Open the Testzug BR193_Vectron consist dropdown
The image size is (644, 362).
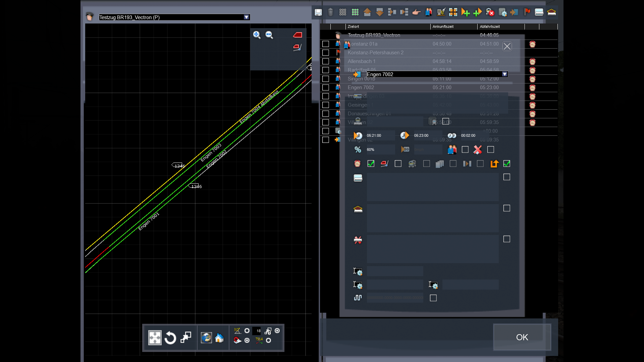click(x=246, y=17)
